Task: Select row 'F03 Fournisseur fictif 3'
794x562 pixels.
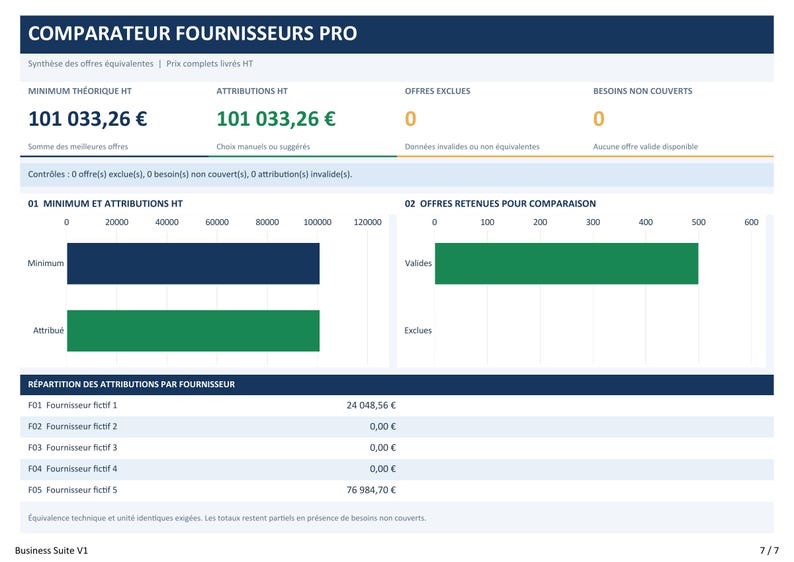Action: (x=397, y=448)
